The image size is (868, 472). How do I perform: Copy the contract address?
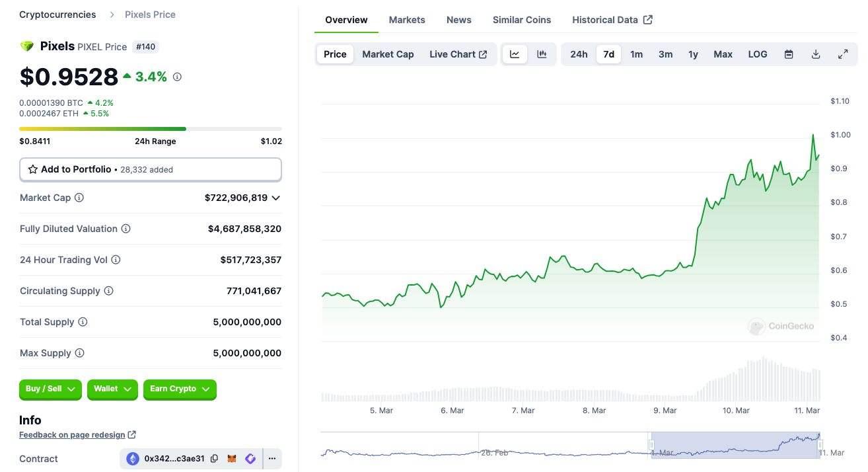[214, 459]
